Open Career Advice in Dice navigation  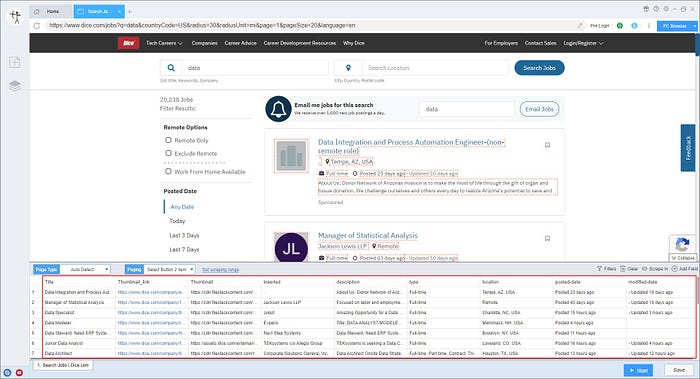[241, 43]
